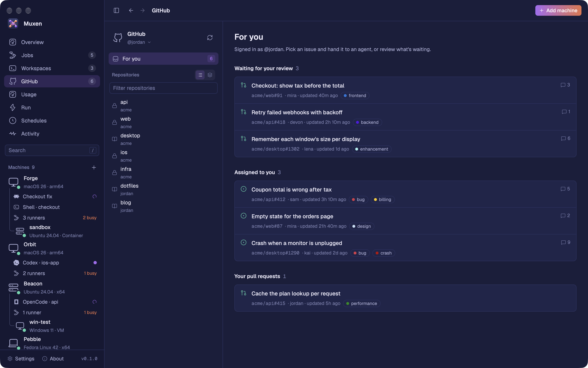Click the spinner on Checkout fix job

point(95,196)
